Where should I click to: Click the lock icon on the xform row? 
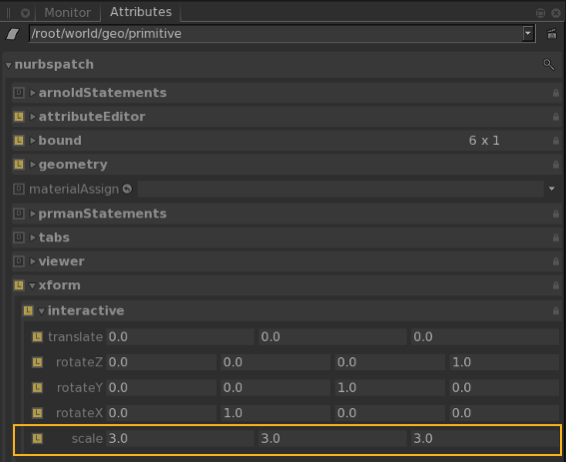(556, 286)
